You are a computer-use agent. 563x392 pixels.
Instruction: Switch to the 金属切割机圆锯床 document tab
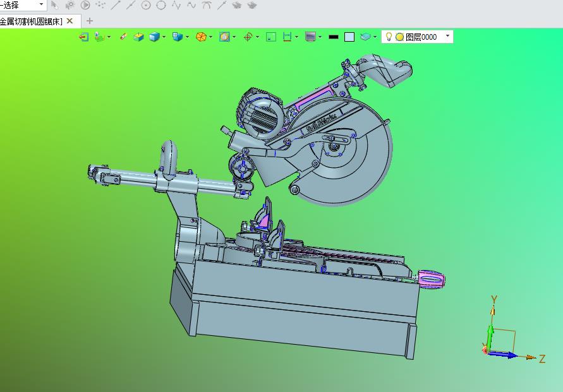(31, 21)
